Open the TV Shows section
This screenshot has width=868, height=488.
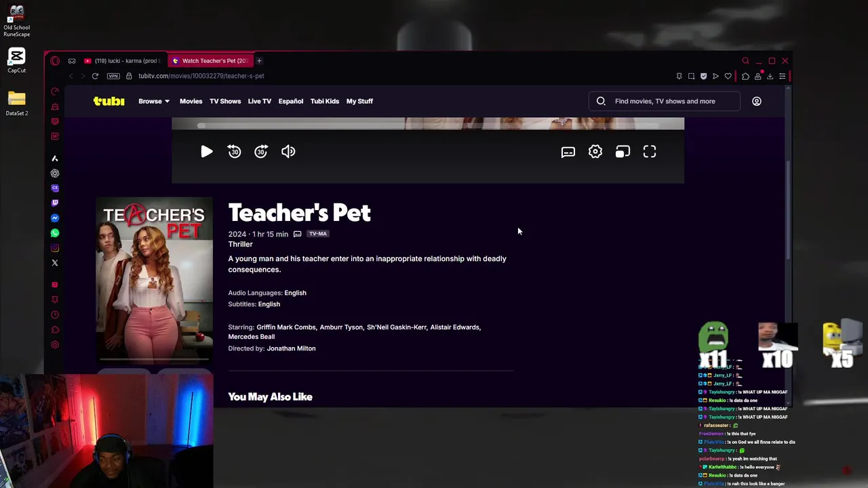[225, 101]
